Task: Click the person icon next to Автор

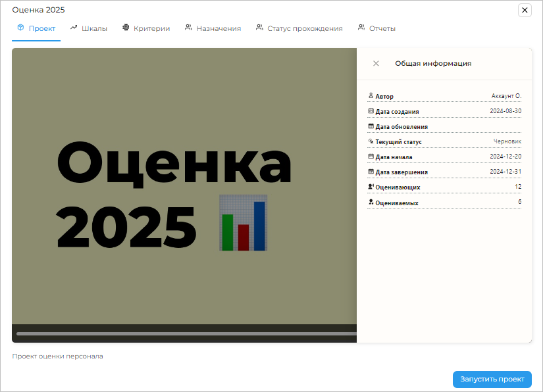Action: tap(371, 96)
